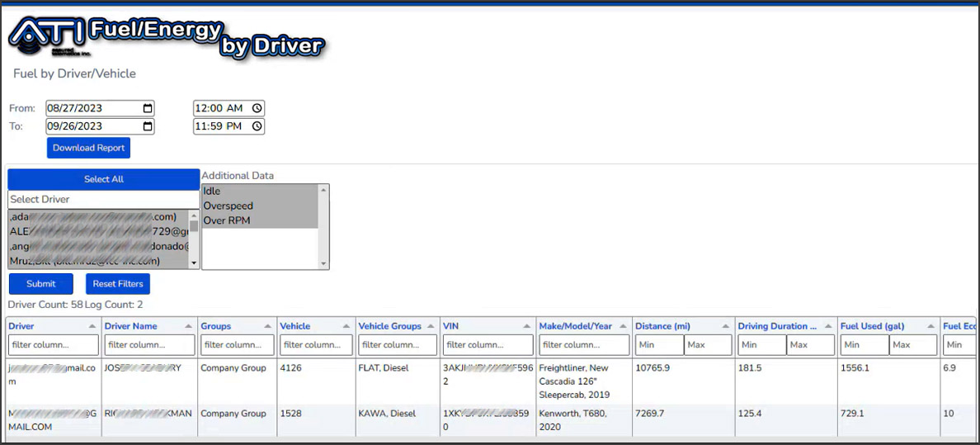This screenshot has width=980, height=445.
Task: Click the clock icon for 11:59 PM time
Action: coord(257,126)
